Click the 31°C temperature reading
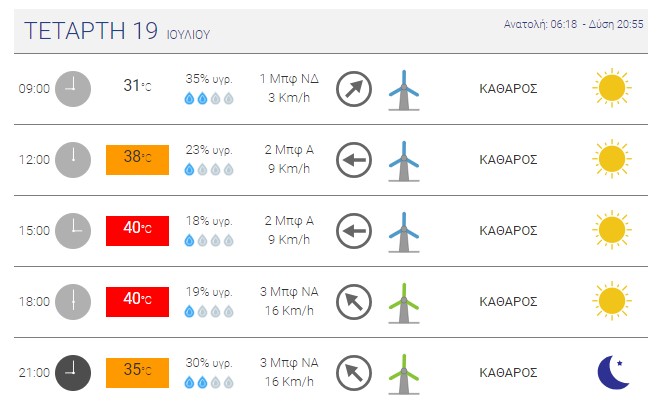Screen dimensions: 661x408 point(137,86)
